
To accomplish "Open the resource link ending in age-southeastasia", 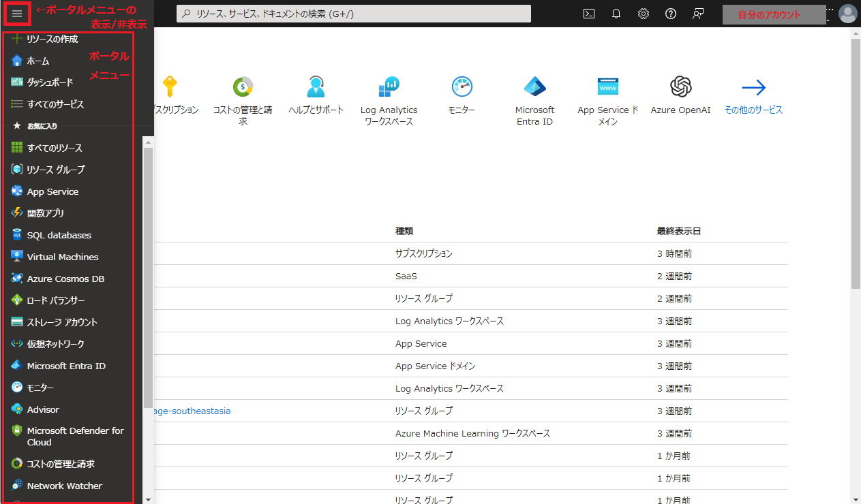I will pyautogui.click(x=193, y=411).
